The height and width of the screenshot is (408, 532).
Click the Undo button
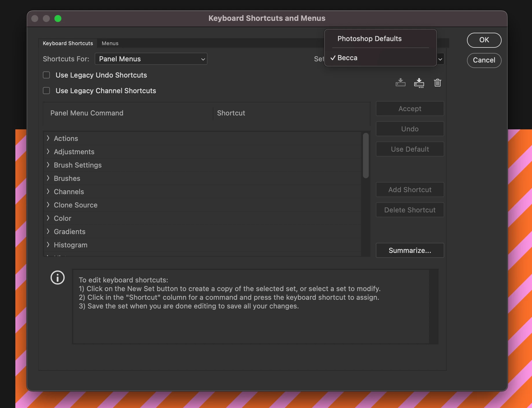(x=410, y=129)
